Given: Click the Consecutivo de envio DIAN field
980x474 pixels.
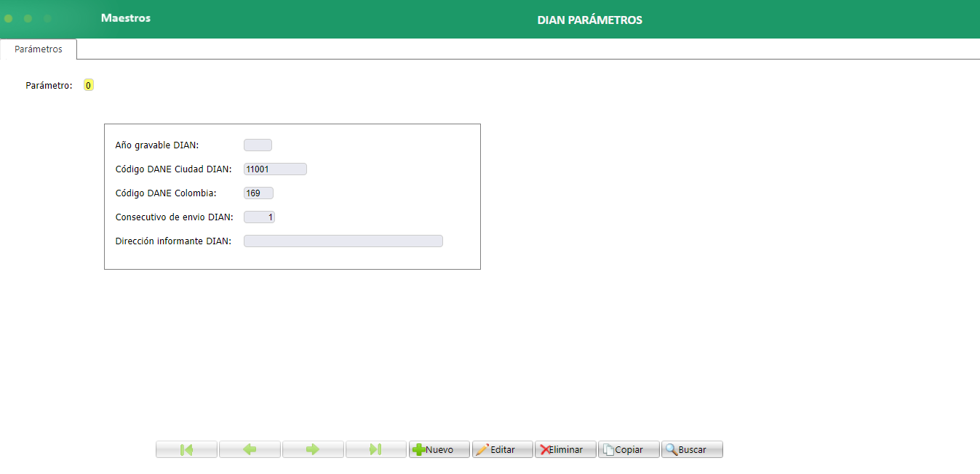Looking at the screenshot, I should [x=259, y=217].
